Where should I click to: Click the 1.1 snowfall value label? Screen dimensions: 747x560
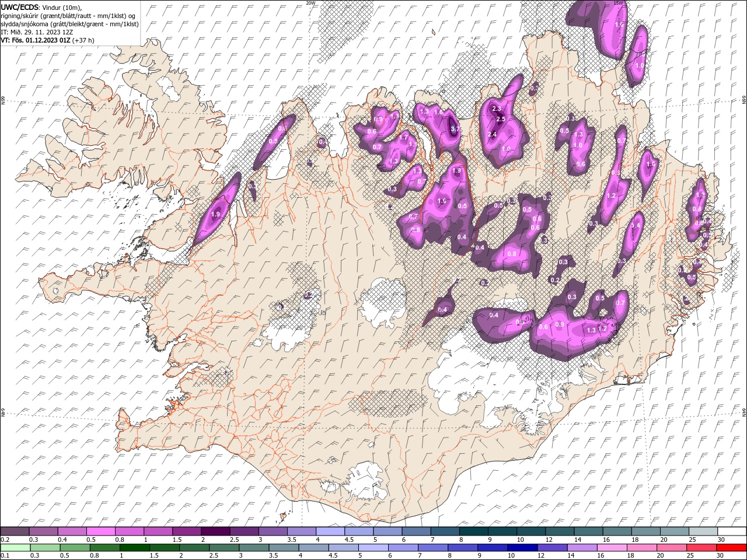pos(413,145)
